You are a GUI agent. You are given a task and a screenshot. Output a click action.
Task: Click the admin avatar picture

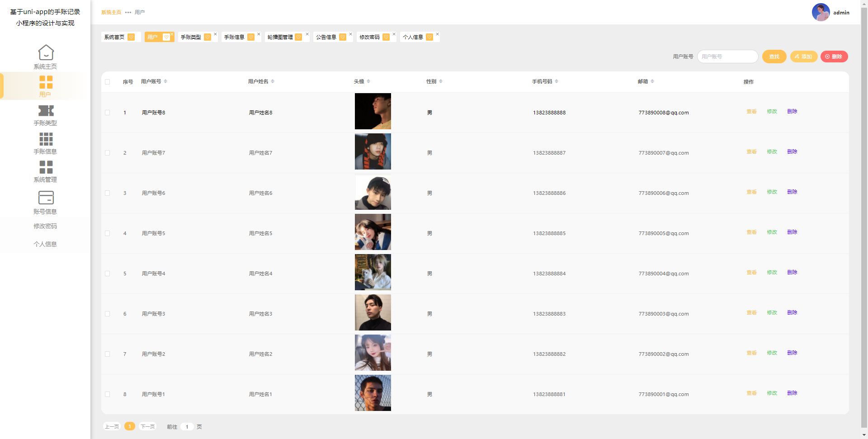click(821, 12)
